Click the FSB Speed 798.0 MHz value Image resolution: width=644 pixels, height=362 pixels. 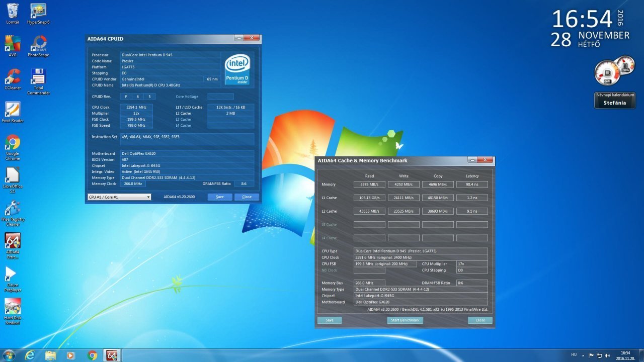click(x=136, y=126)
